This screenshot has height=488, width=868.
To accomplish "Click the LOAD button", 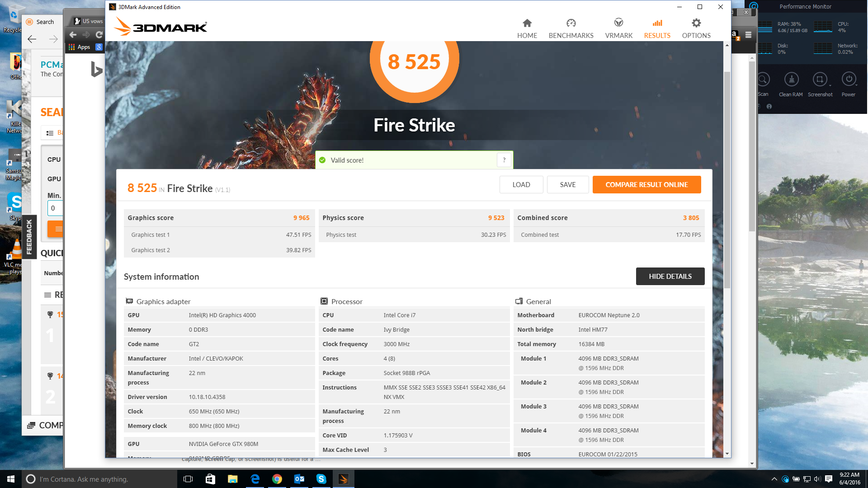I will click(521, 184).
